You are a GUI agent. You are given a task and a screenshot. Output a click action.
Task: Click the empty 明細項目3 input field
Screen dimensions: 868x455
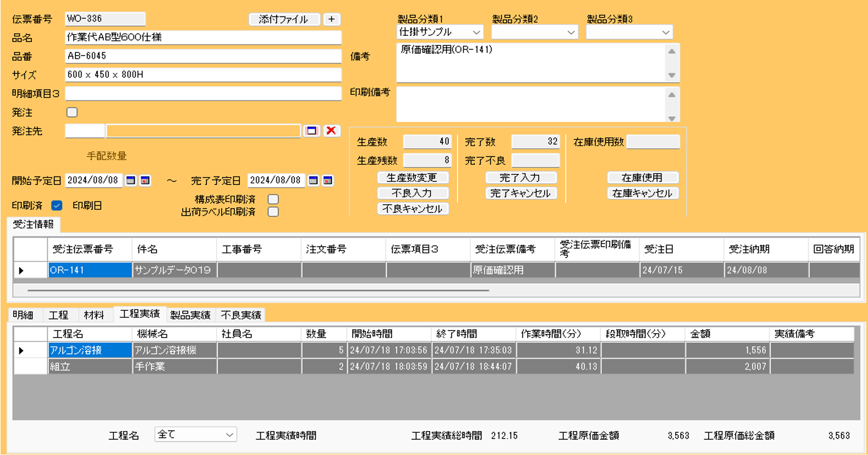click(x=203, y=93)
